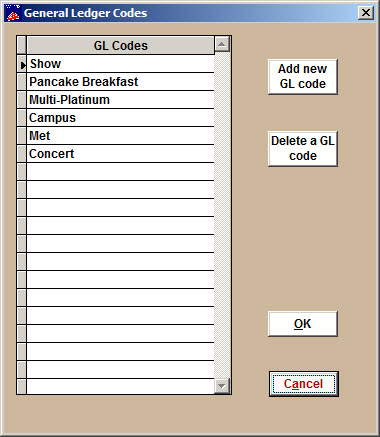Choose the Multi-Platinum GL code
This screenshot has height=437, width=380.
(120, 100)
